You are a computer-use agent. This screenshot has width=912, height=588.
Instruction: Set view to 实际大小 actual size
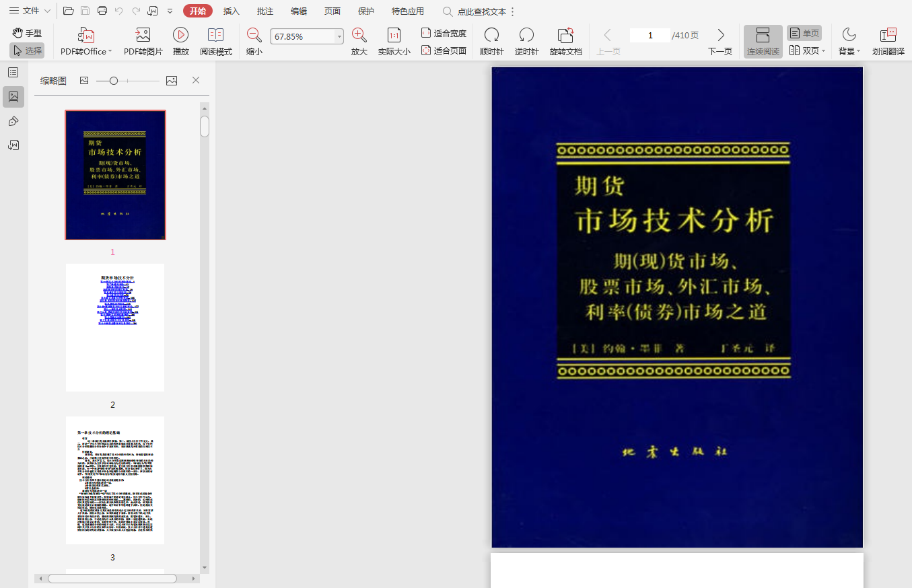[x=394, y=42]
